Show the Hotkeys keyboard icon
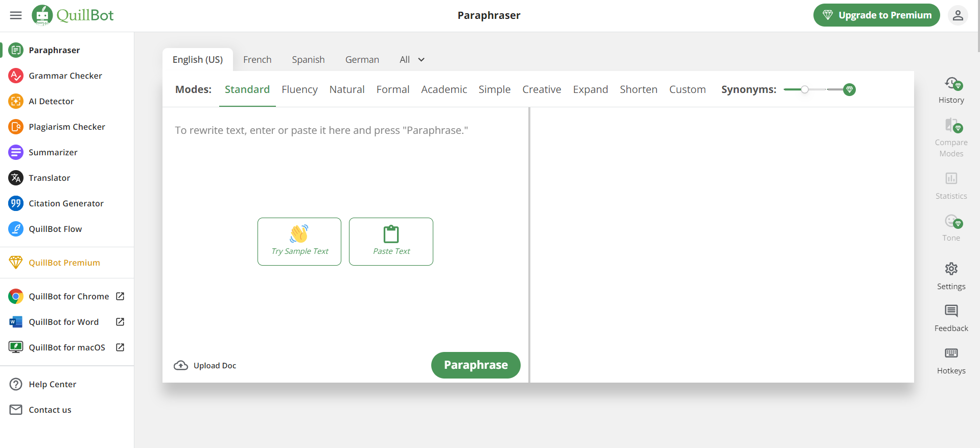 tap(951, 353)
